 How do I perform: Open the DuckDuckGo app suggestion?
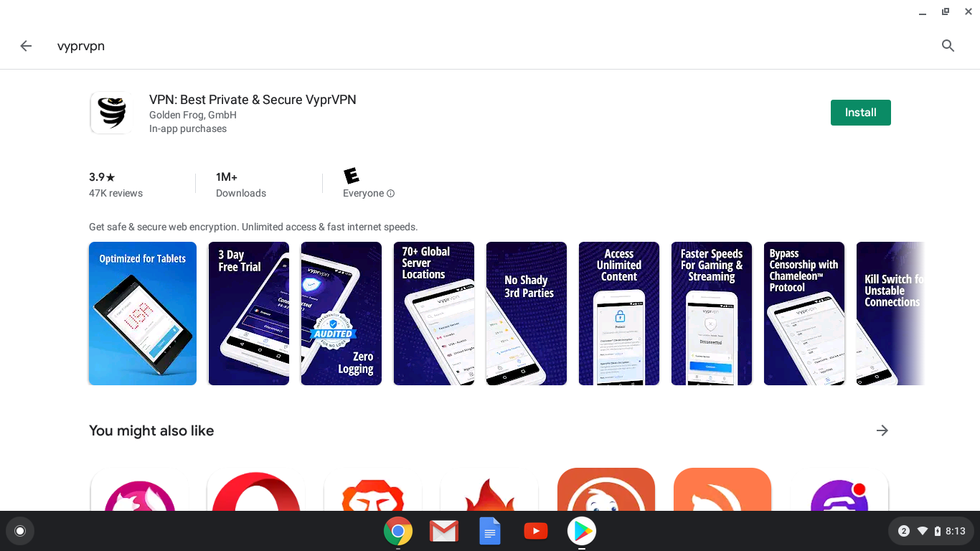(x=606, y=489)
